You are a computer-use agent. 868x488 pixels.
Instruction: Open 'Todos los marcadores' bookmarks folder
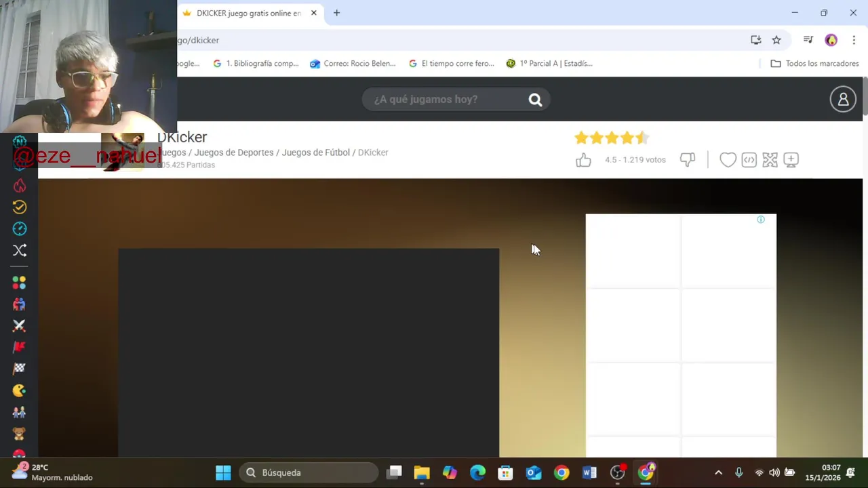click(815, 64)
